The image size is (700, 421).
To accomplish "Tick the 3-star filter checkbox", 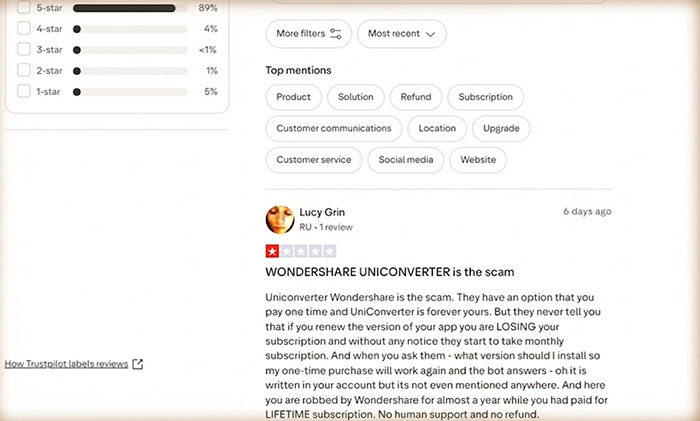I will pos(24,49).
